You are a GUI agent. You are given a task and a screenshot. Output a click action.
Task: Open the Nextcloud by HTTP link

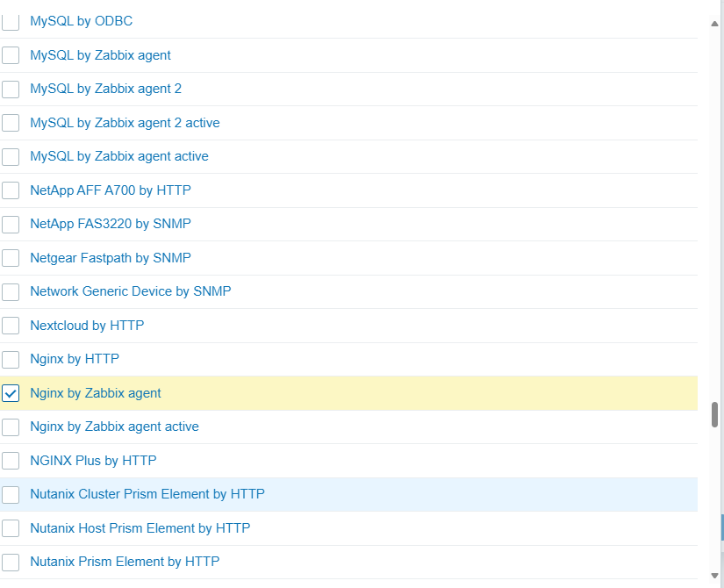(87, 326)
